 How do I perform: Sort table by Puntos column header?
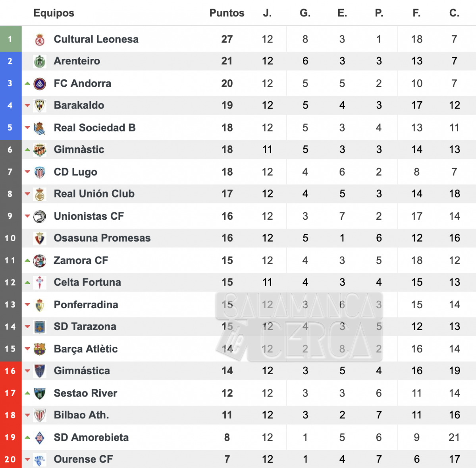[x=227, y=13]
